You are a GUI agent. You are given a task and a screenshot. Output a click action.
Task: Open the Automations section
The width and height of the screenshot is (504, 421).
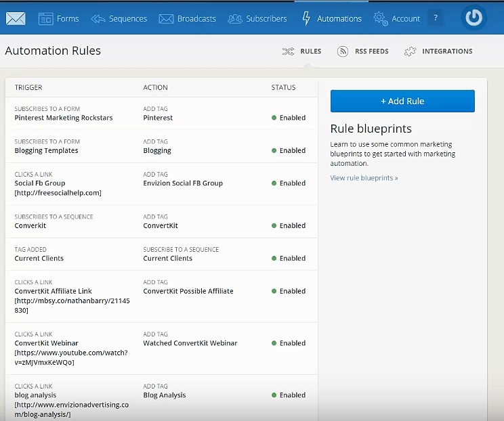tap(339, 19)
